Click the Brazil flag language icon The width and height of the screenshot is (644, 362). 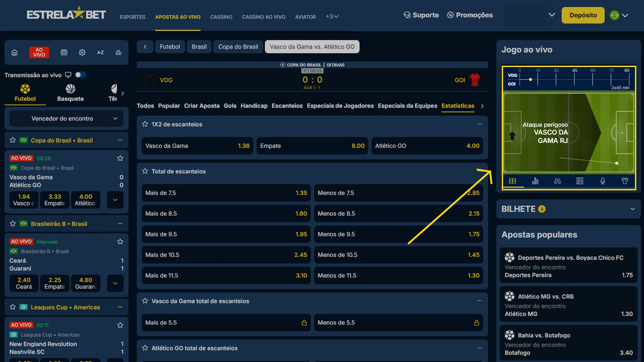point(614,15)
